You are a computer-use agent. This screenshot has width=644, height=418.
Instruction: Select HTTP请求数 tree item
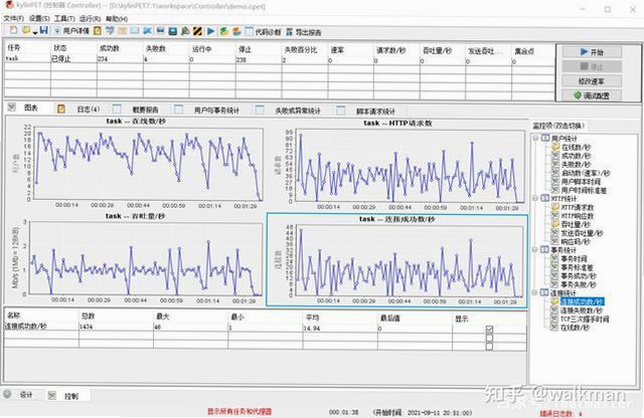click(577, 207)
